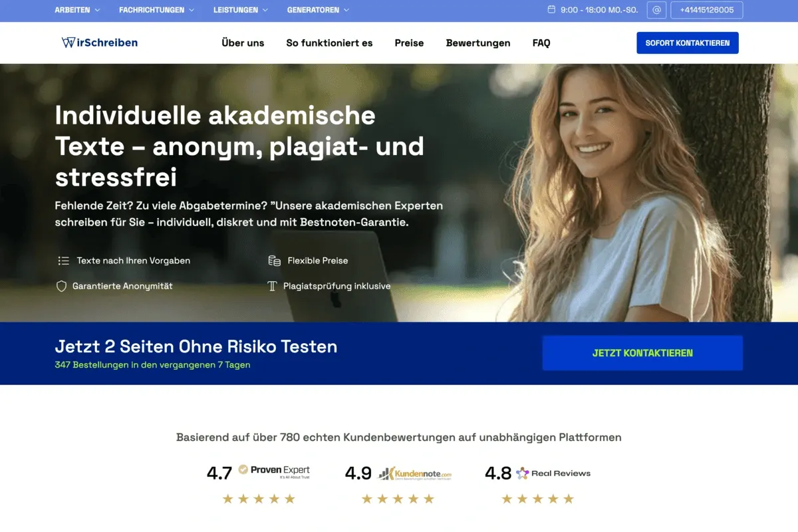
Task: Click the 'Flexible Preise' text
Action: [x=318, y=261]
